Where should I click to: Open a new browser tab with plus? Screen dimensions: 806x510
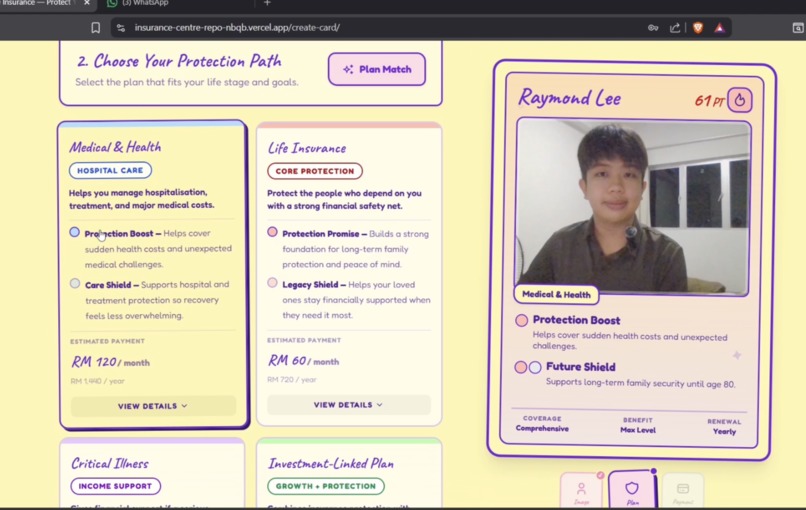pos(267,3)
